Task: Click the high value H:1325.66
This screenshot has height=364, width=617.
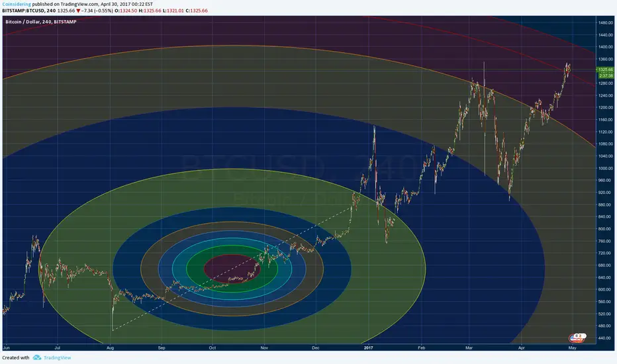Action: click(x=150, y=11)
